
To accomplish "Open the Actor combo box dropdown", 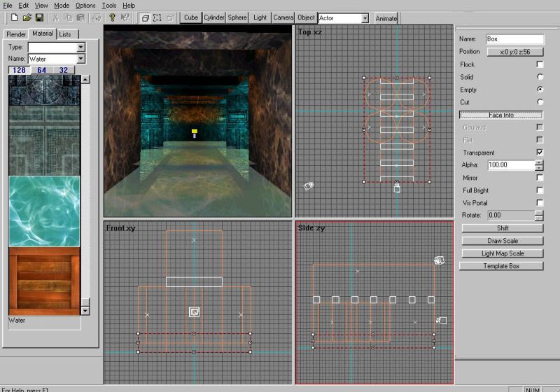I will (365, 18).
